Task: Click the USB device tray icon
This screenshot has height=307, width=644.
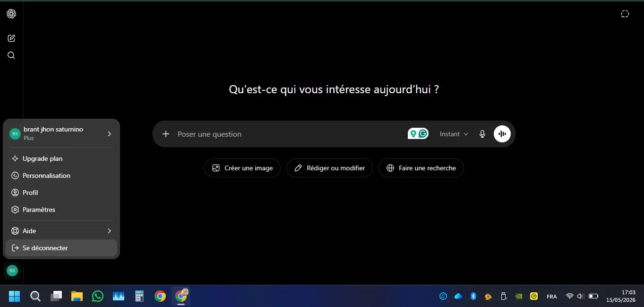Action: (x=504, y=297)
